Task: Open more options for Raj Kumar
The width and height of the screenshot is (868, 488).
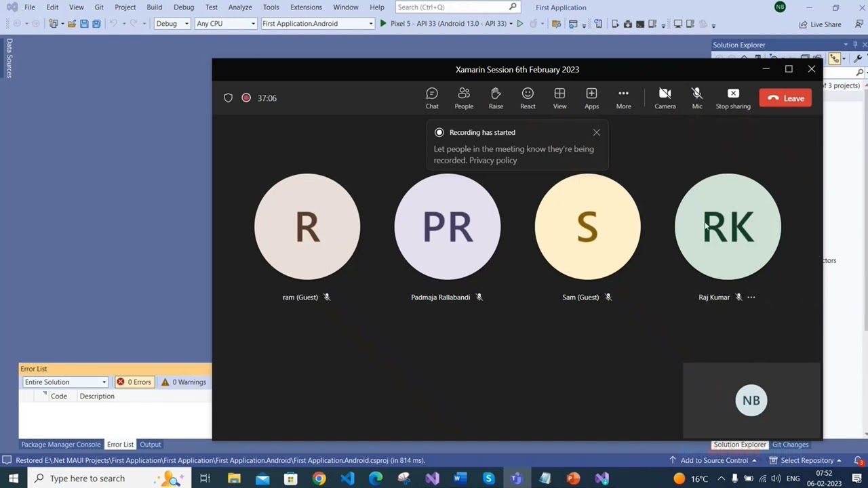Action: coord(751,297)
